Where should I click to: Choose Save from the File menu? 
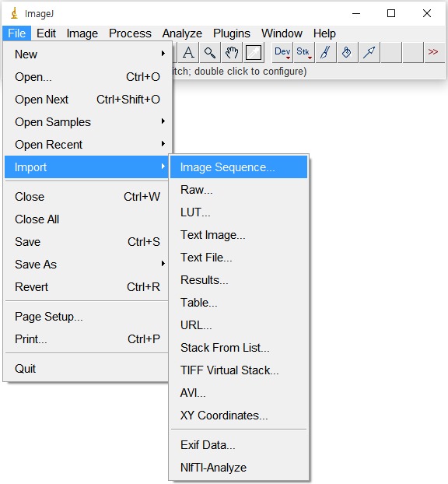coord(87,242)
